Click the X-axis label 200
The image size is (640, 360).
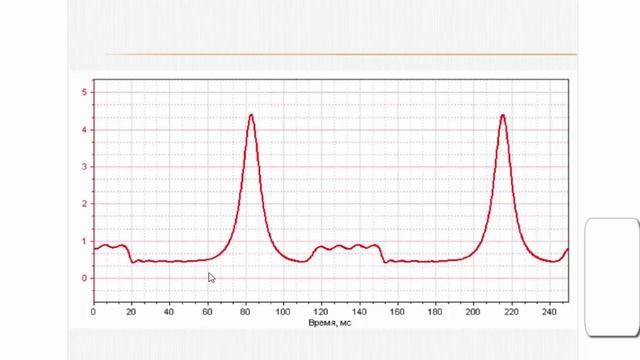pos(473,312)
